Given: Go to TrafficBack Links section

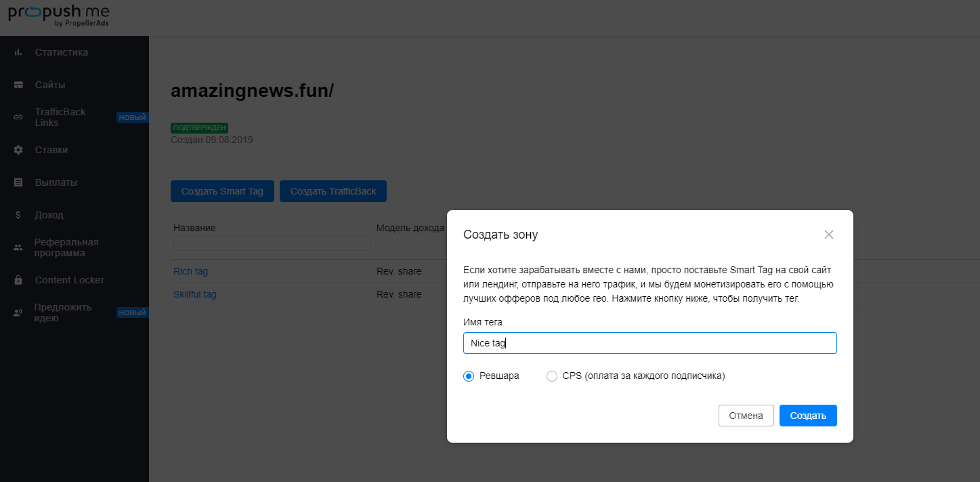Looking at the screenshot, I should tap(60, 117).
